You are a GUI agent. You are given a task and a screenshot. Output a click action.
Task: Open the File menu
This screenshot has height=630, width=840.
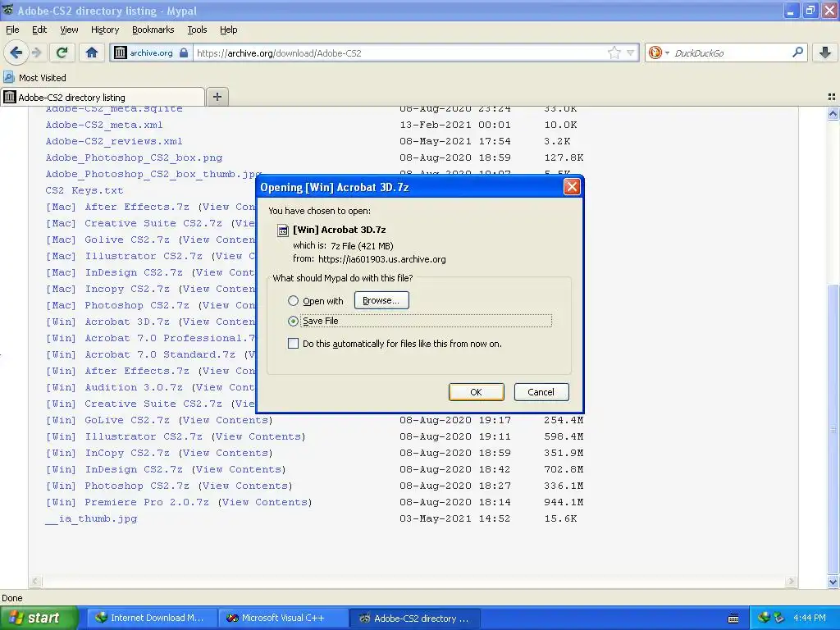[12, 30]
